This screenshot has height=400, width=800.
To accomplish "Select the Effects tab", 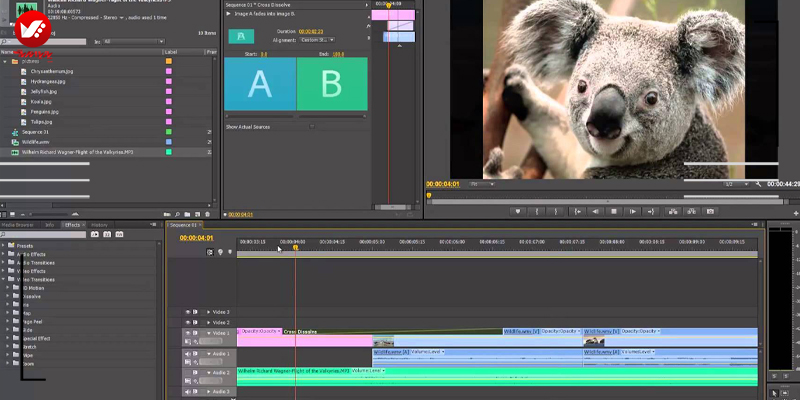I will coord(72,224).
